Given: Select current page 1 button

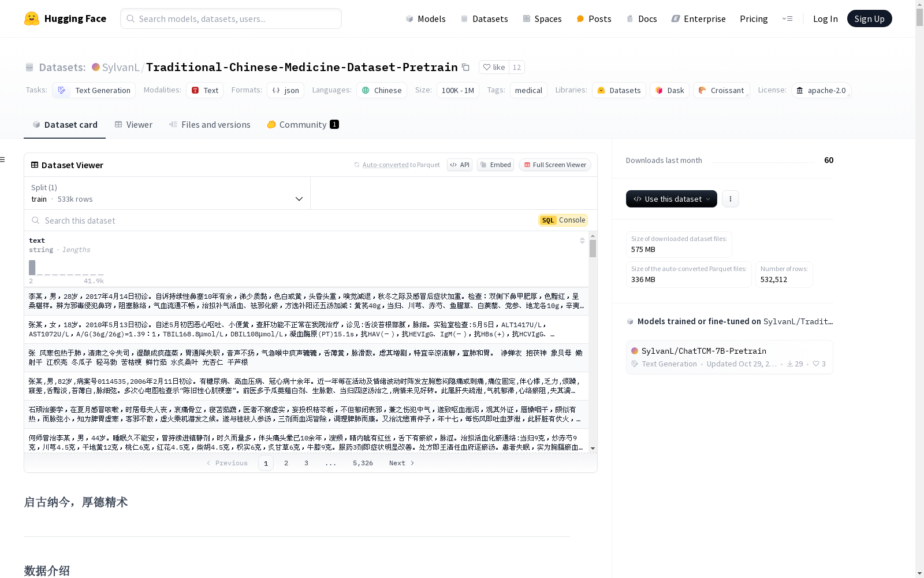Looking at the screenshot, I should pos(266,463).
